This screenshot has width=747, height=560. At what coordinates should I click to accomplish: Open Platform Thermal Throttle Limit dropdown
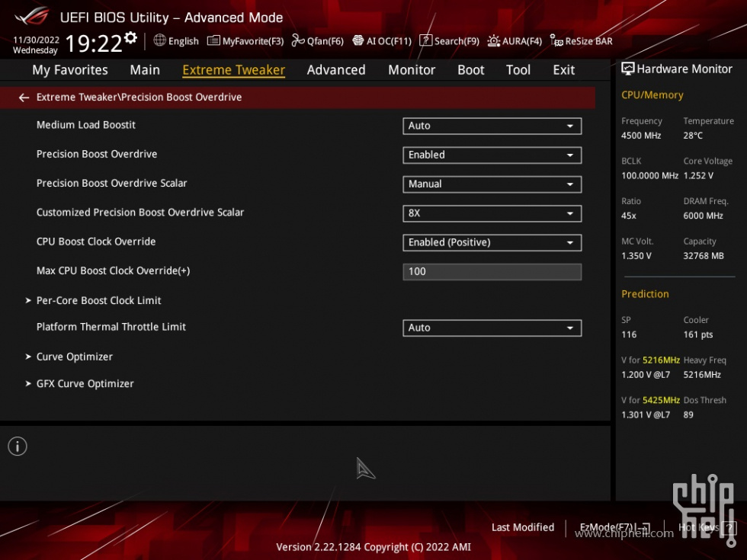pos(492,328)
